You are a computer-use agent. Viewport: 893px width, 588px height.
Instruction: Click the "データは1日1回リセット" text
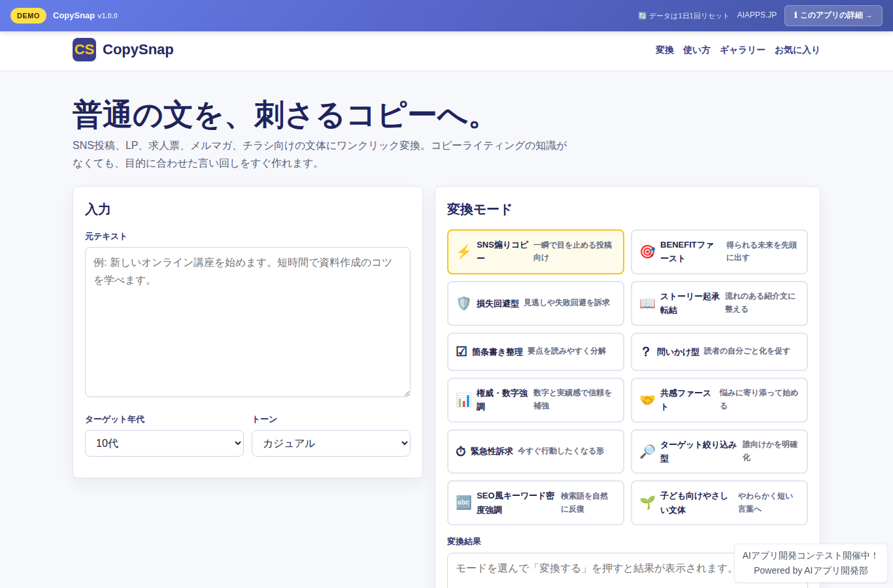coord(688,16)
